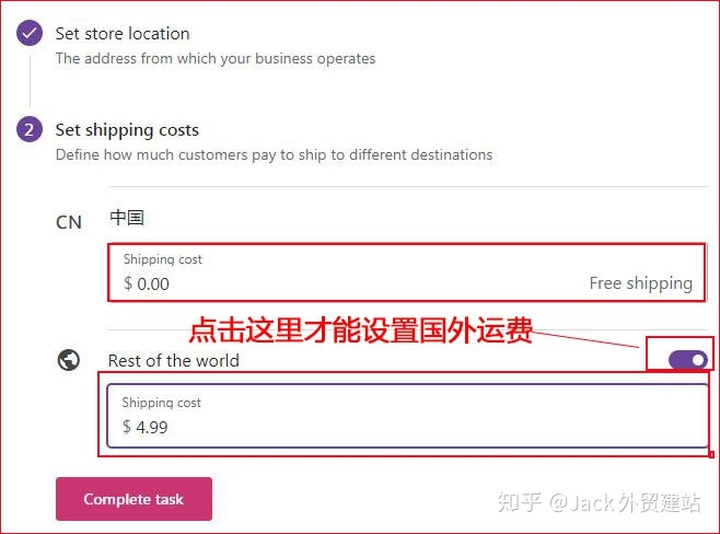Screen dimensions: 720x534
Task: Click the globe icon beside Rest of the world
Action: coord(68,360)
